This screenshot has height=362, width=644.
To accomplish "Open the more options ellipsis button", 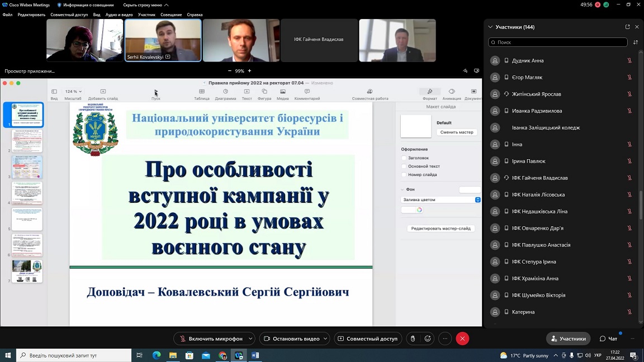I will pyautogui.click(x=445, y=339).
